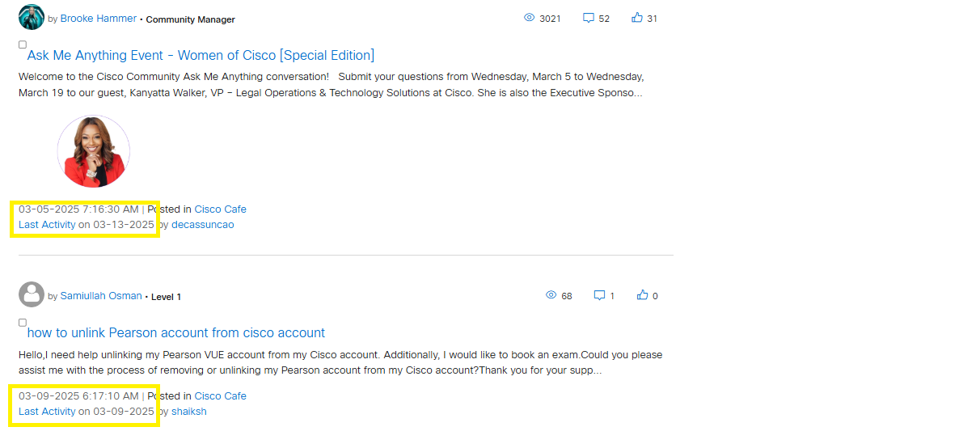Click the comment bubble icon on Pearson post
Screen dimensions: 980x444
tap(600, 295)
